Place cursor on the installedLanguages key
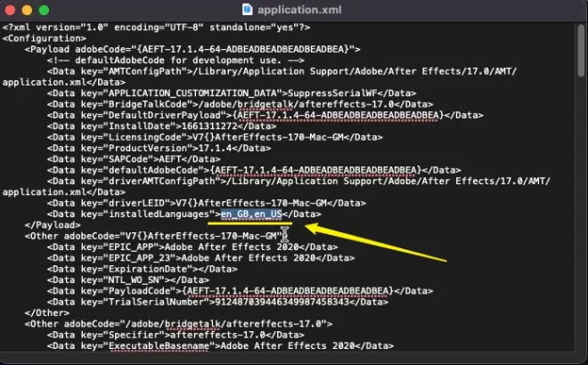The width and height of the screenshot is (588, 365). (160, 214)
